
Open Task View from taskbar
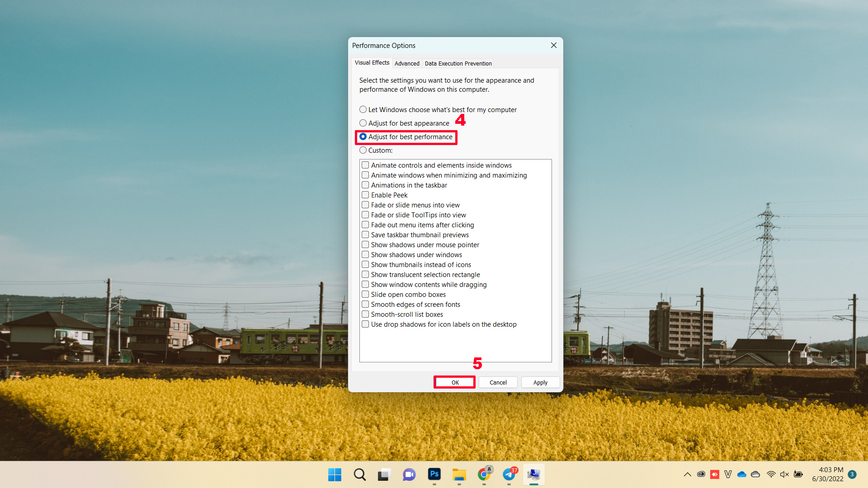[x=384, y=474]
